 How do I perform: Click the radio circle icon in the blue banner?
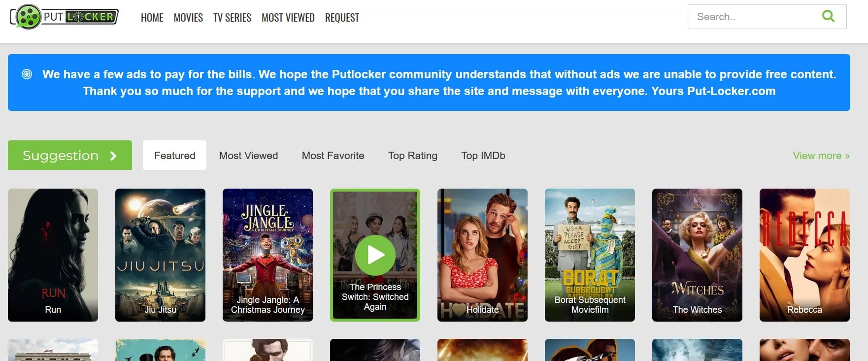tap(27, 74)
